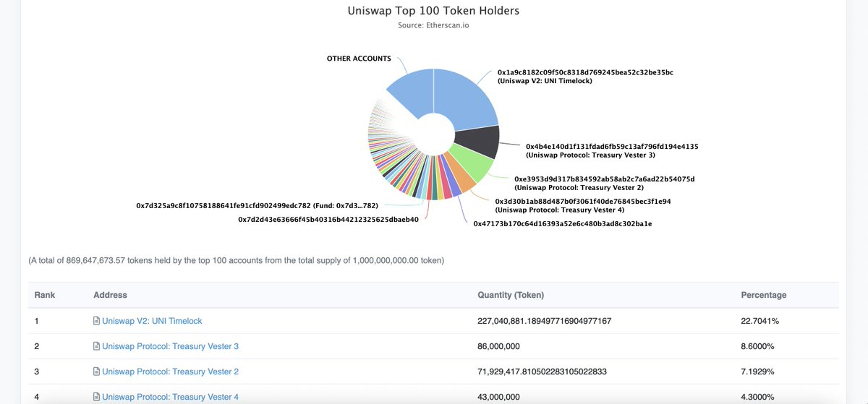868x404 pixels.
Task: Click contract icon beside Treasury Vester 2
Action: point(96,371)
